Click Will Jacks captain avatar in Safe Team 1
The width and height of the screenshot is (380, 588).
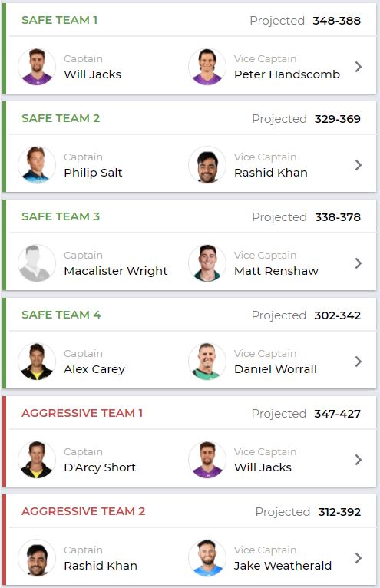tap(37, 67)
